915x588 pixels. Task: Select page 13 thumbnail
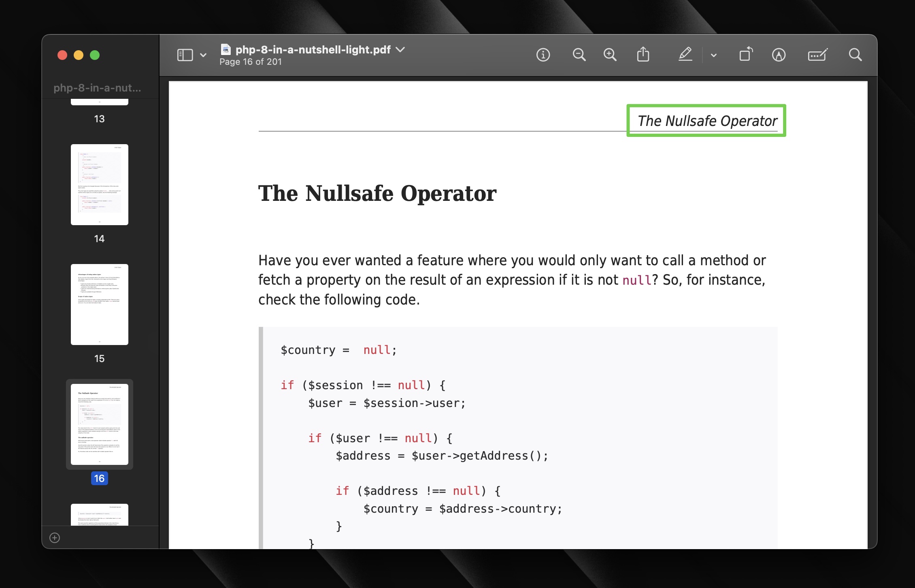100,102
